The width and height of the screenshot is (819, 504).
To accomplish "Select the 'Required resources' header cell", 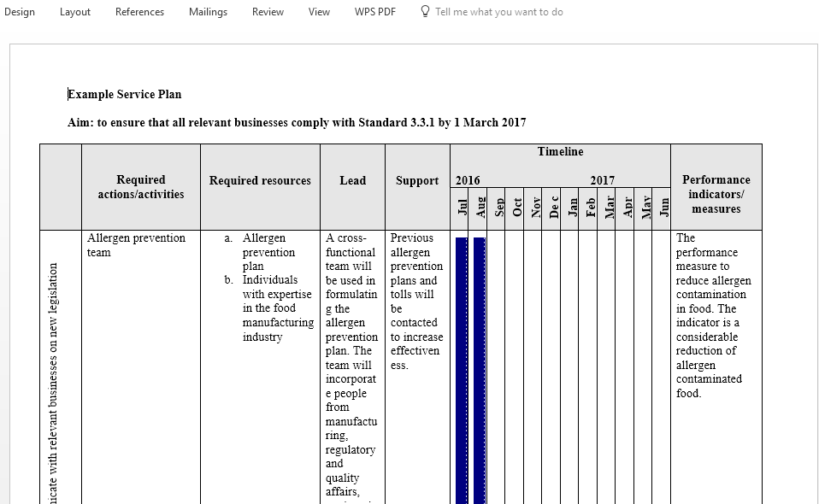I will [260, 187].
